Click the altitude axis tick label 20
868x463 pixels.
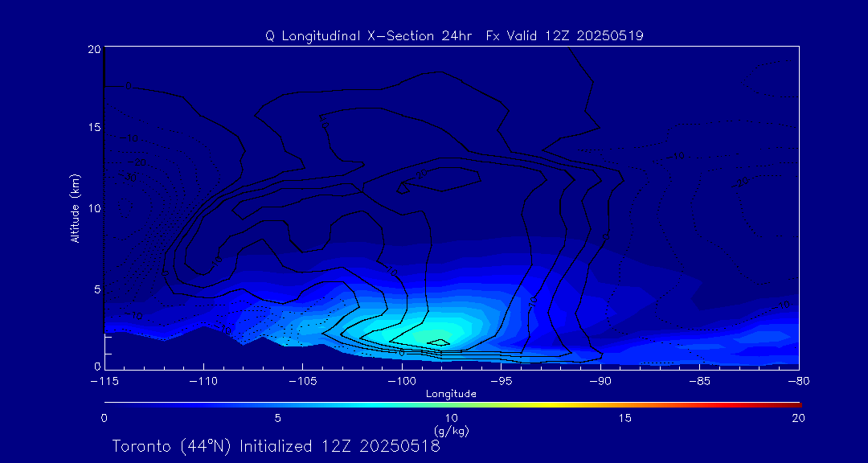tap(93, 49)
